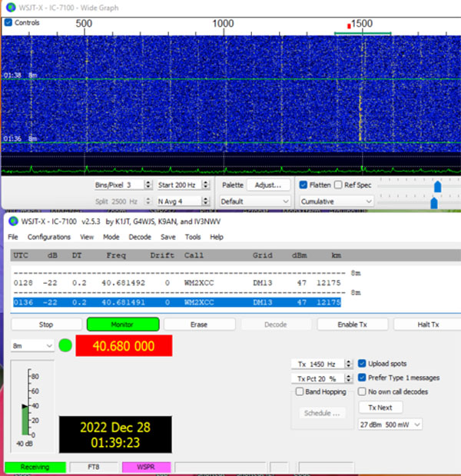461x476 pixels.
Task: Click the Schedule ... button
Action: pyautogui.click(x=322, y=413)
